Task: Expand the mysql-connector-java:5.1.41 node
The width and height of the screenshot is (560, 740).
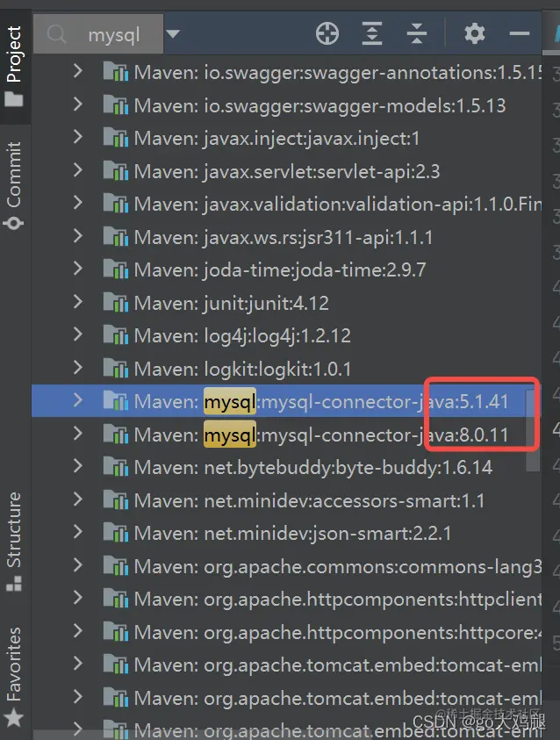Action: click(x=78, y=400)
